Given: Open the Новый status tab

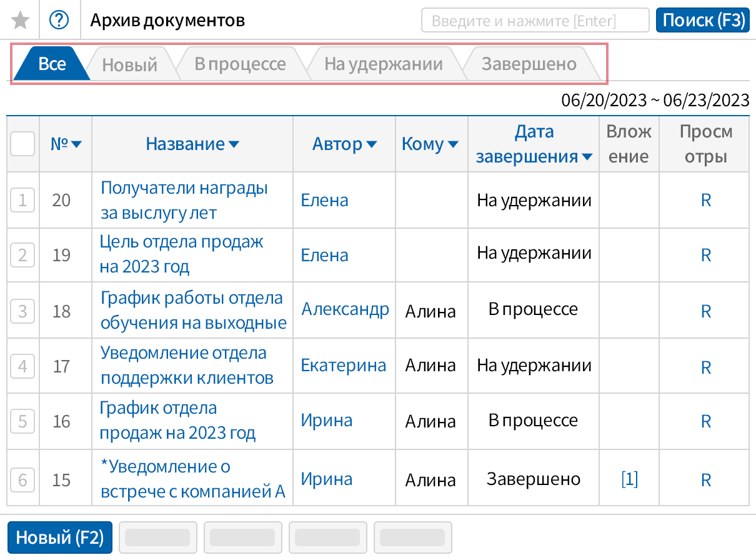Looking at the screenshot, I should (131, 63).
